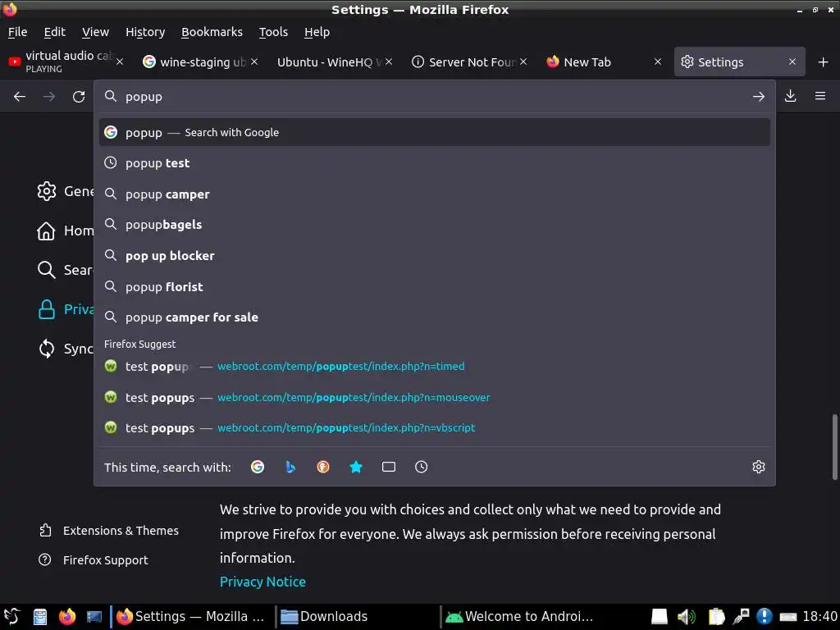The image size is (840, 630).
Task: Close the wine-staging tab
Action: coord(254,62)
